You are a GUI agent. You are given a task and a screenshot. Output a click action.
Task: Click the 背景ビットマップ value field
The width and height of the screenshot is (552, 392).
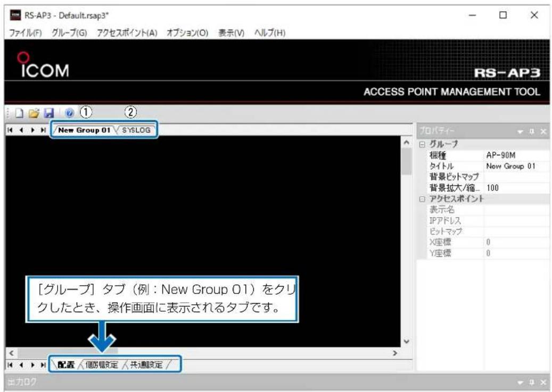pyautogui.click(x=516, y=177)
